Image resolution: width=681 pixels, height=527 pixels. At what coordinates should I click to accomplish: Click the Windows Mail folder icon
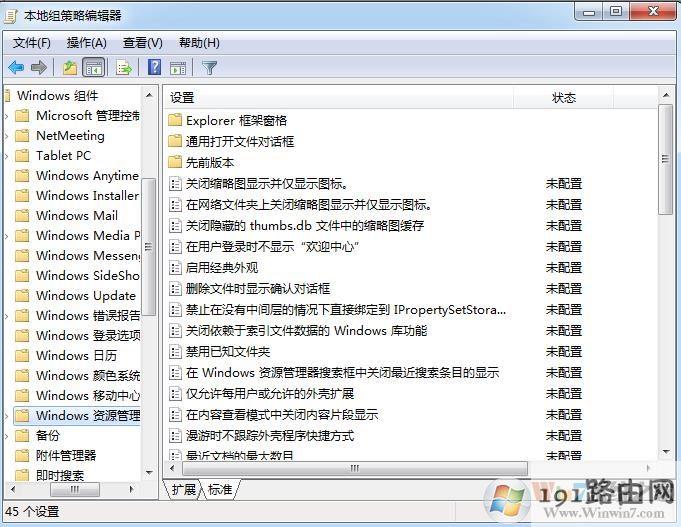(x=22, y=215)
